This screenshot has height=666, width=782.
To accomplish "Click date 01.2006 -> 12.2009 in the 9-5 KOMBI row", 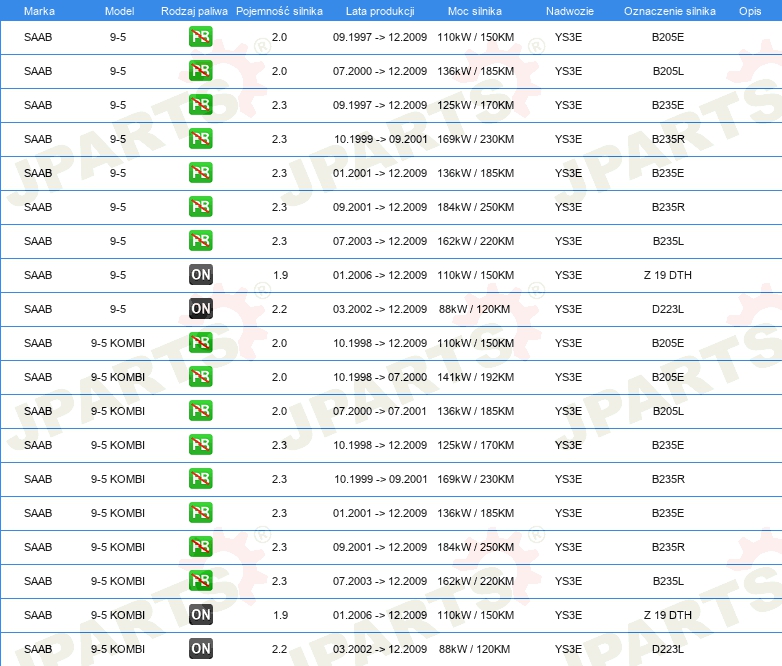I will pos(380,615).
